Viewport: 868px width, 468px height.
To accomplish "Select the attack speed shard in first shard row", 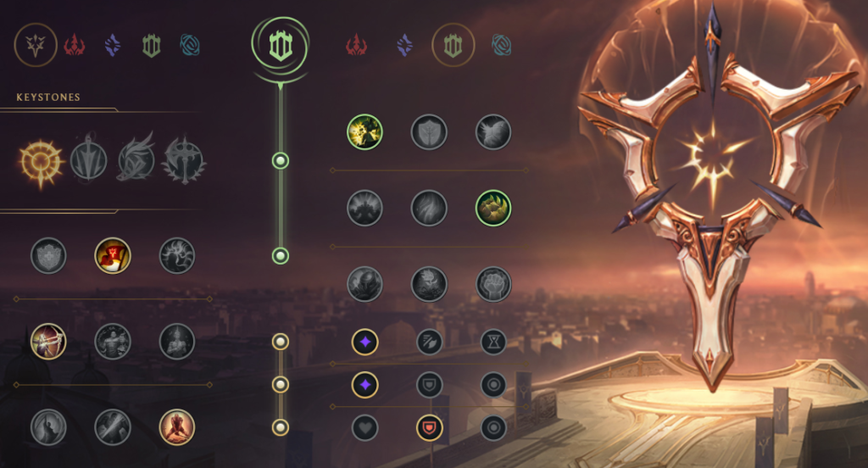I will tap(429, 342).
